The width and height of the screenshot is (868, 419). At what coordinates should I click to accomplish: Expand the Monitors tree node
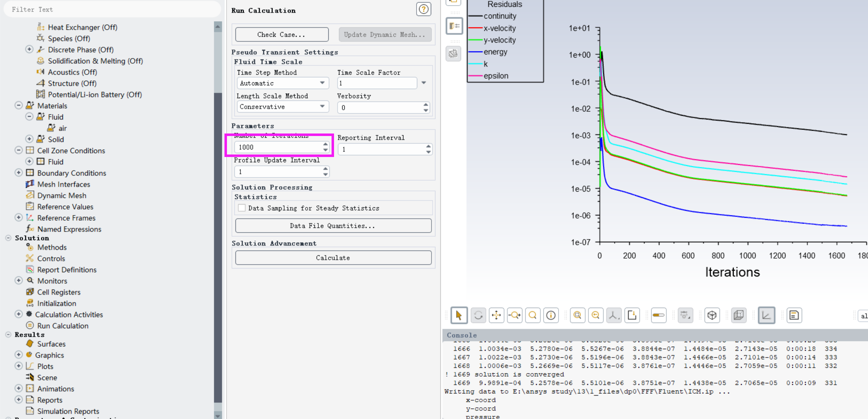(x=18, y=281)
